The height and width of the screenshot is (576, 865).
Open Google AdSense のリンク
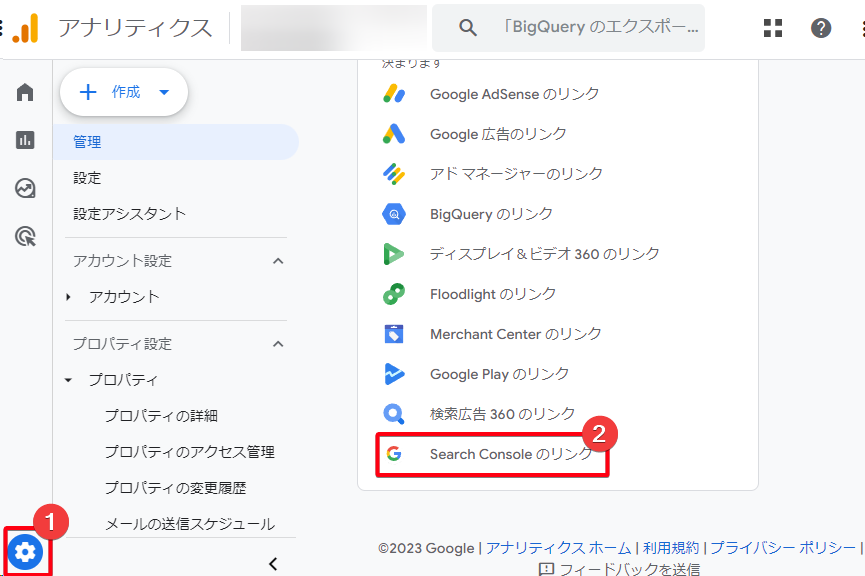[x=515, y=94]
